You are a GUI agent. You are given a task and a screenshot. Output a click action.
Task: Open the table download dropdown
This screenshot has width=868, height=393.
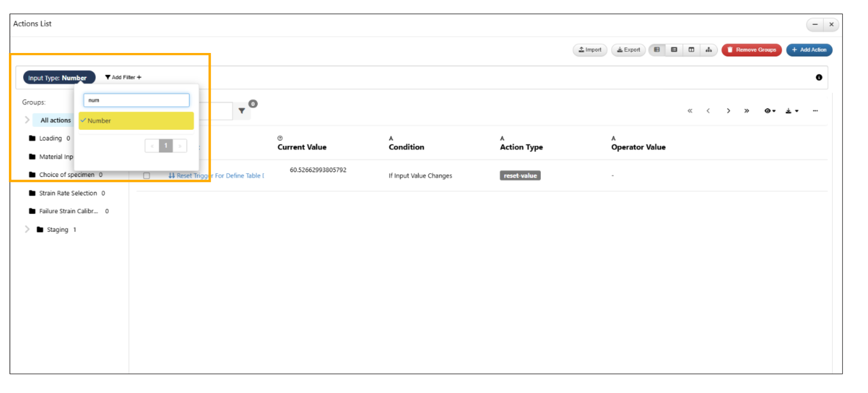pos(791,111)
